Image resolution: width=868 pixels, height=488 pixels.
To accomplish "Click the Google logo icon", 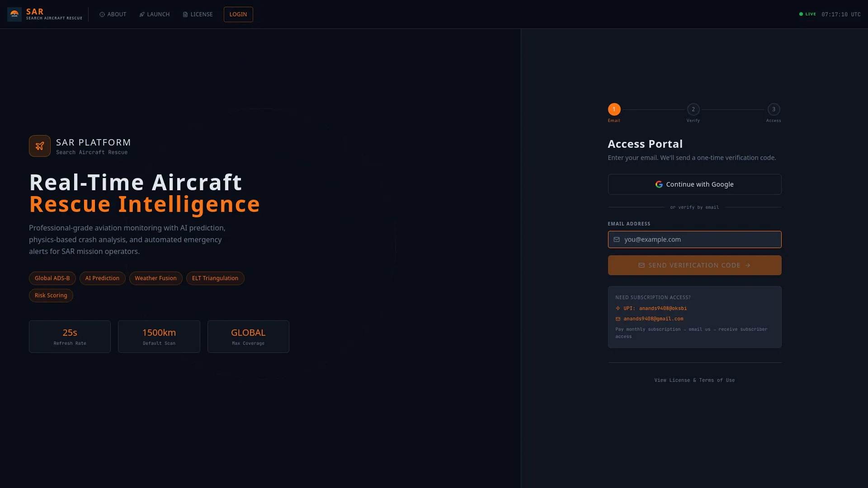I will click(x=659, y=184).
